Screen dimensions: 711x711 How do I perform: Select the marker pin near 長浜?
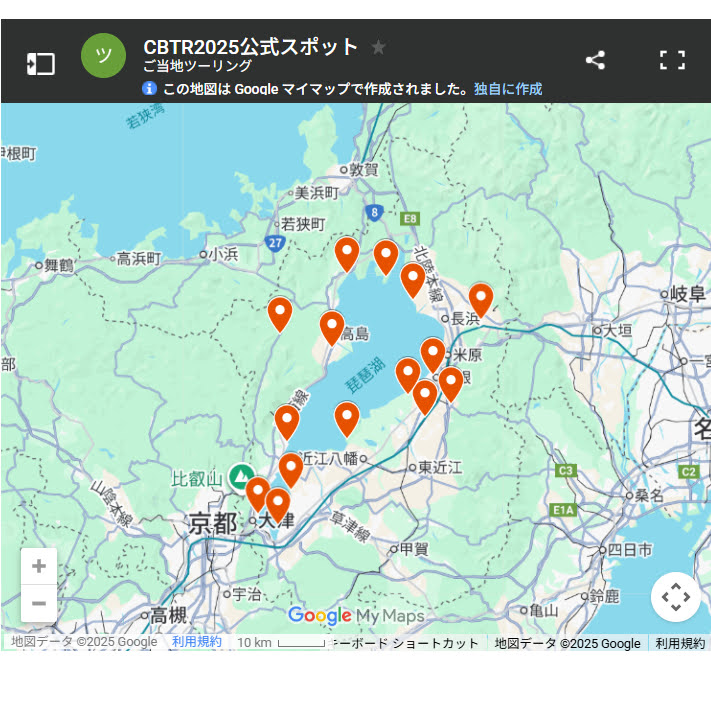point(481,298)
